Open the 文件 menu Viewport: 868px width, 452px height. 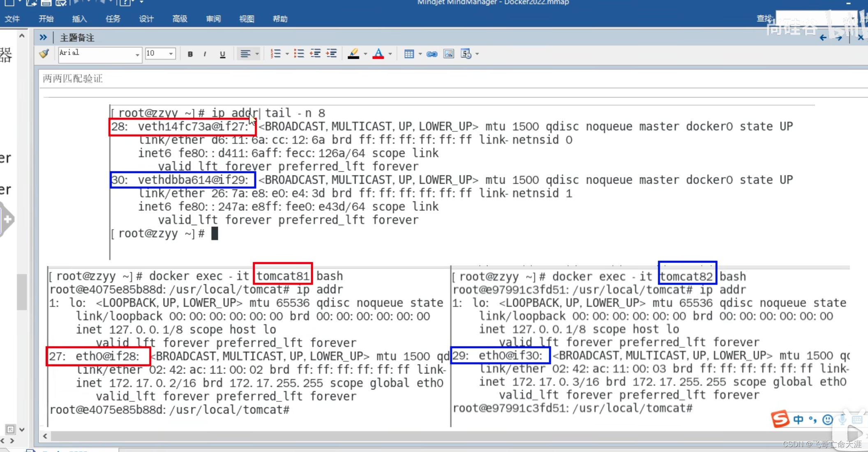pyautogui.click(x=13, y=19)
